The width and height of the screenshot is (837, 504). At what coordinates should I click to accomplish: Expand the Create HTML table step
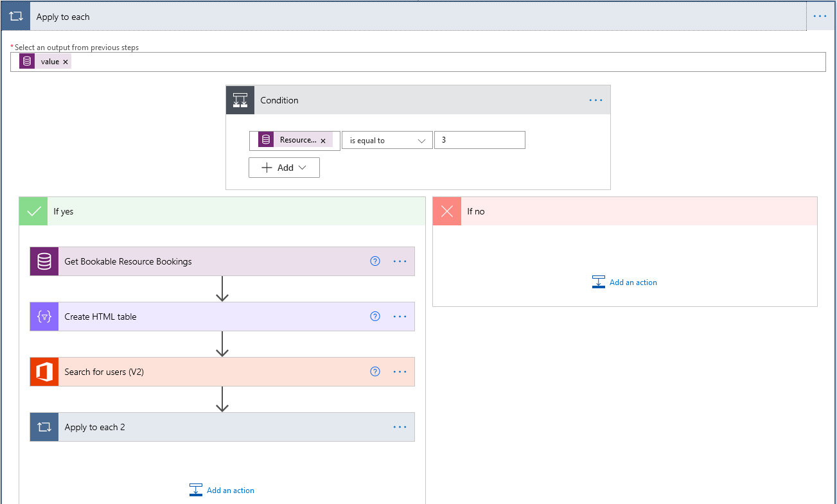pos(222,317)
